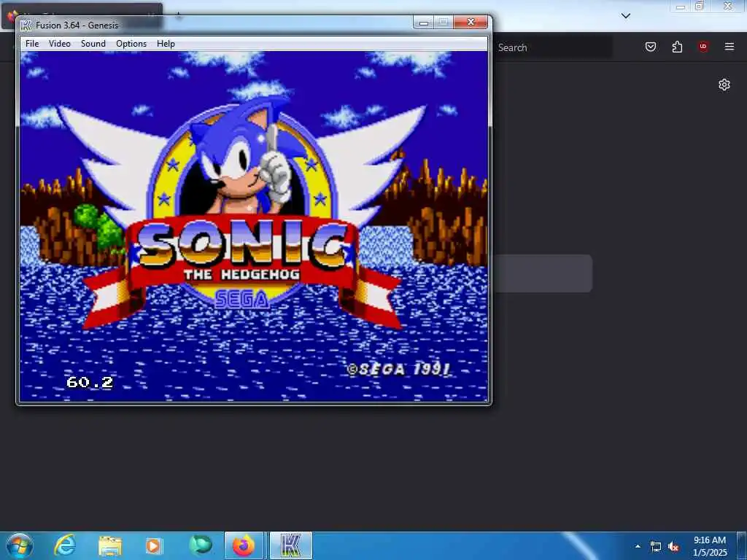
Task: Open Windows Explorer folder on taskbar
Action: point(110,545)
